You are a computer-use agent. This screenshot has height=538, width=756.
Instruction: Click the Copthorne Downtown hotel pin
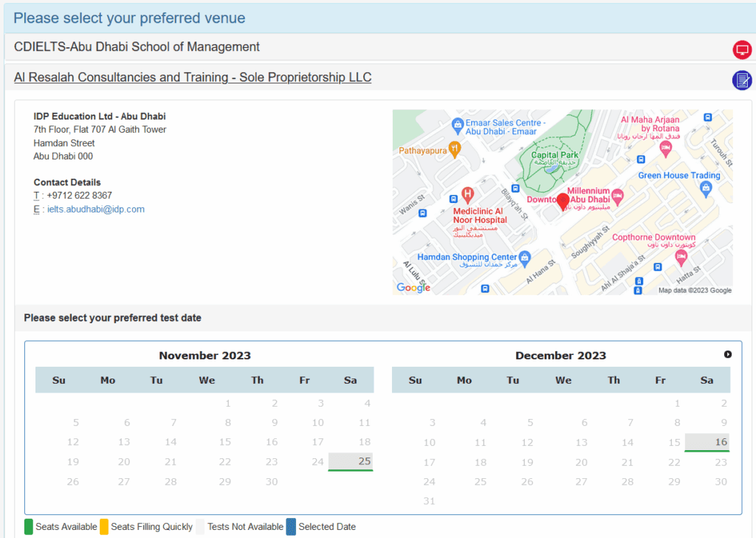coord(681,258)
